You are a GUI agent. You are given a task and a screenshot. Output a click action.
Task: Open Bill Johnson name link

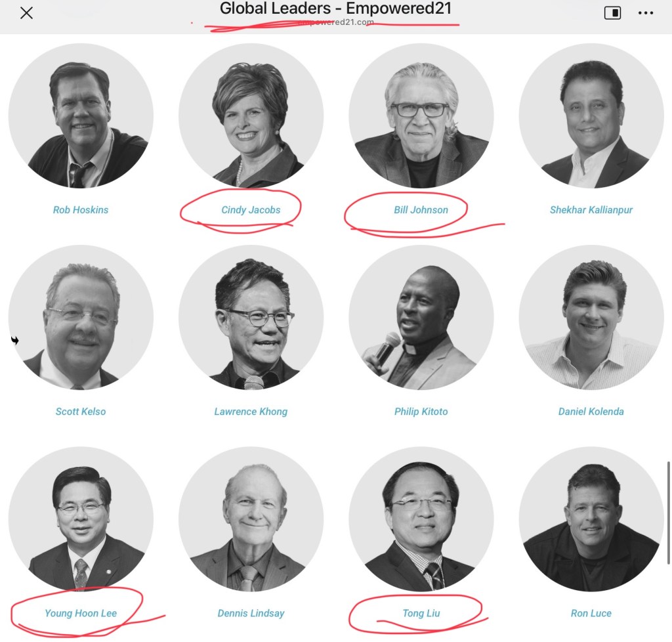pos(421,209)
